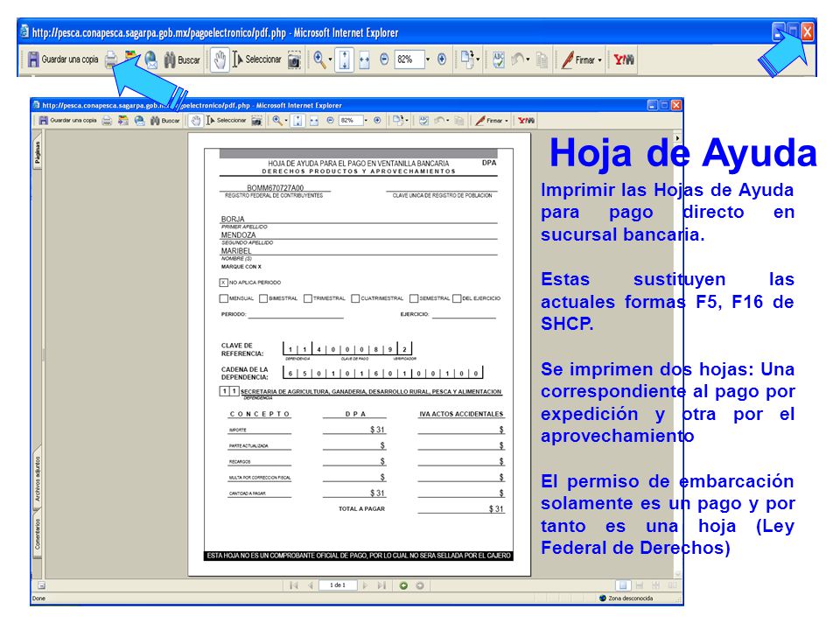Click the printer icon in the lower window toolbar

point(107,121)
